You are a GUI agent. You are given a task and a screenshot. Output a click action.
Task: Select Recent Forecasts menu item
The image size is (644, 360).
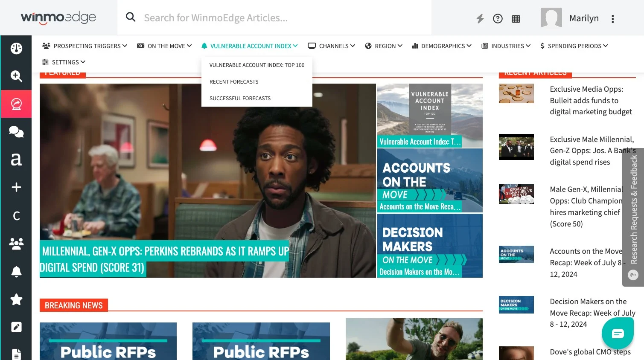coord(257,81)
